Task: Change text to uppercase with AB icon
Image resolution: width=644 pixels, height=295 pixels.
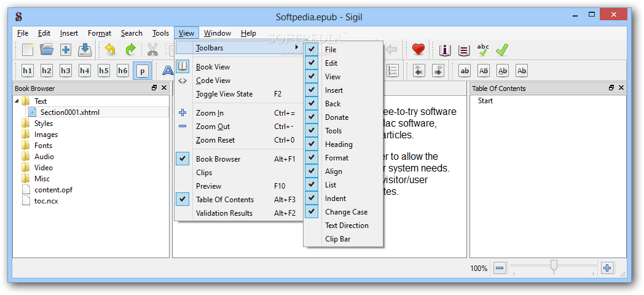Action: (484, 71)
